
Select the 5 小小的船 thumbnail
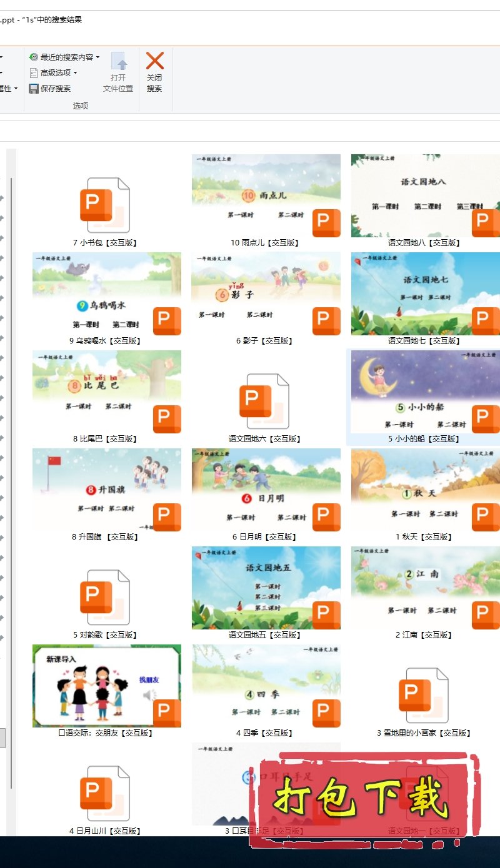point(425,392)
